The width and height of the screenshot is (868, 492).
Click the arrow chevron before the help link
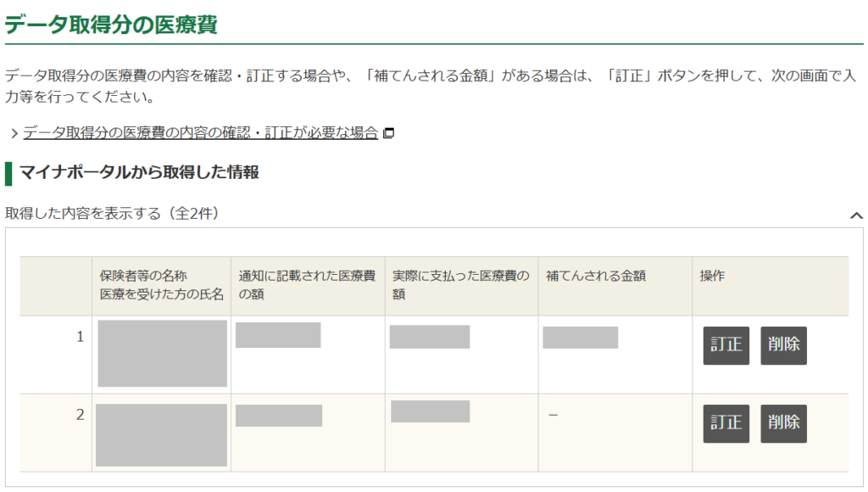pos(14,134)
